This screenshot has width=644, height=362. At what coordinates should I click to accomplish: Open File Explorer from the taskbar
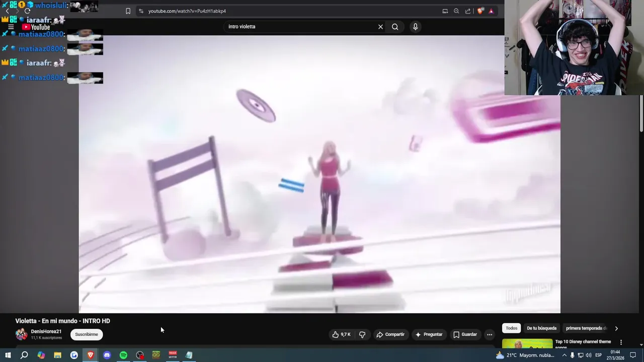point(57,355)
